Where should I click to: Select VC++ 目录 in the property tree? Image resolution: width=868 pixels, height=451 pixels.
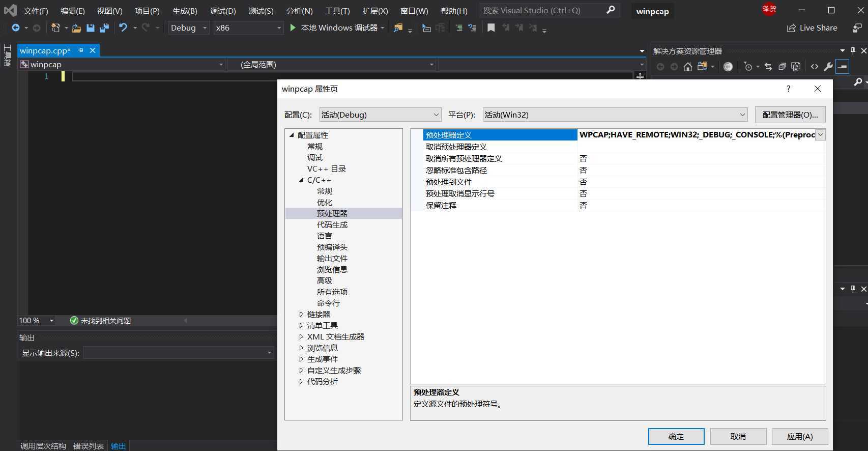tap(327, 169)
